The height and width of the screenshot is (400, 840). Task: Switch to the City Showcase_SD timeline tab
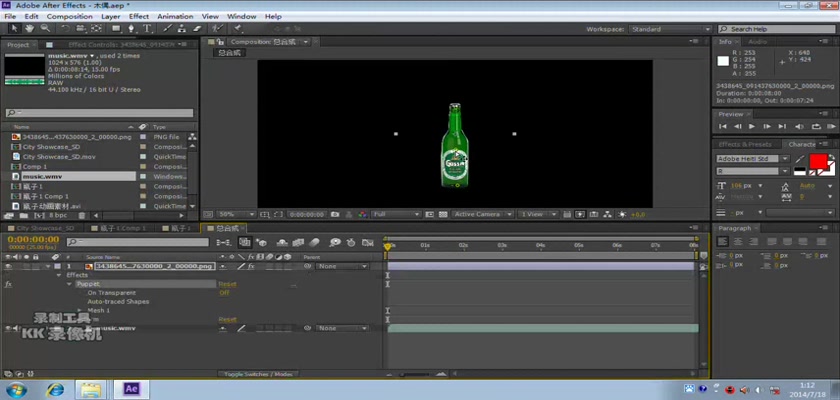coord(44,228)
